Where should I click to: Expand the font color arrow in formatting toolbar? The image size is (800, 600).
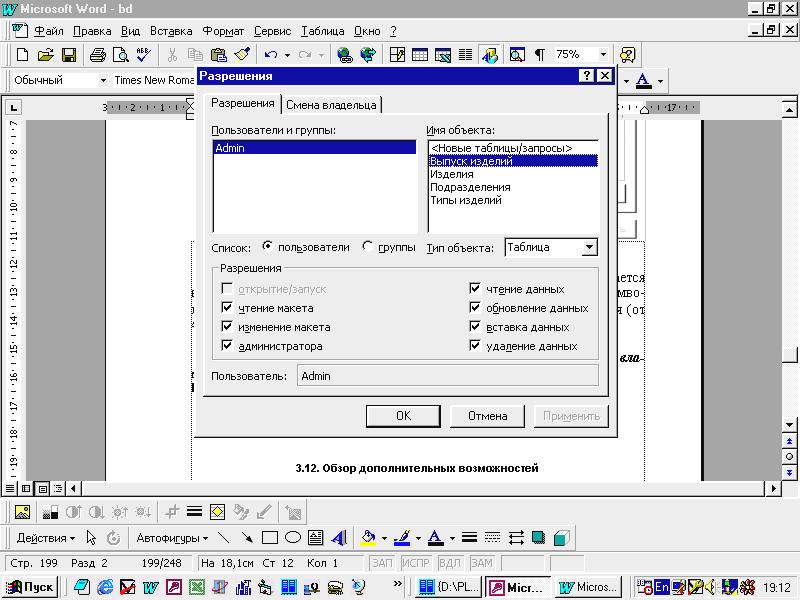(660, 81)
